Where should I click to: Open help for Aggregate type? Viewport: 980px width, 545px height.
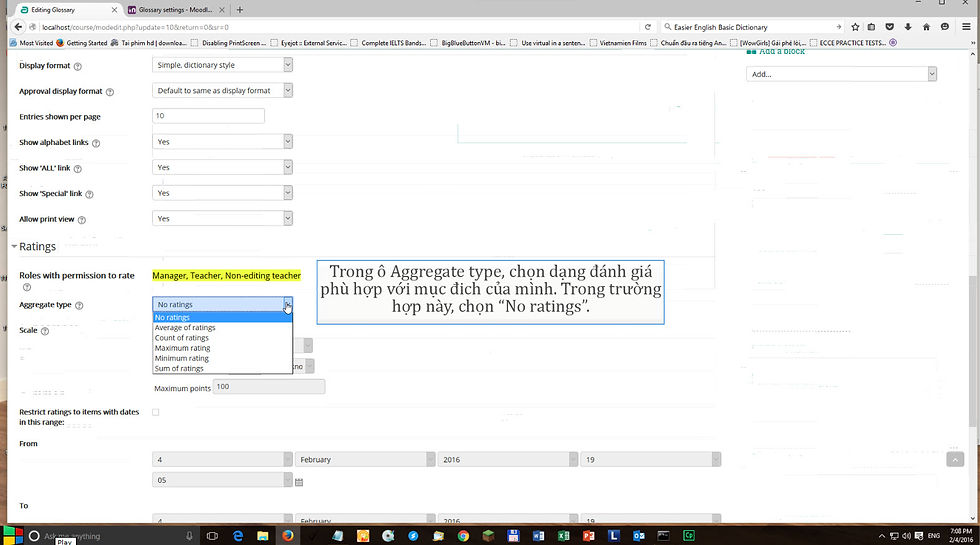coord(79,306)
